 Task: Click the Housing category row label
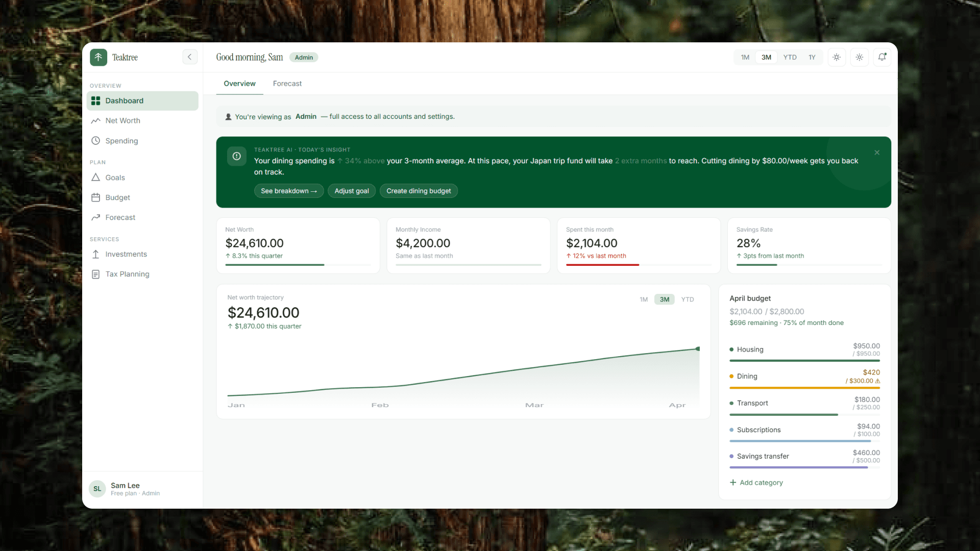point(750,349)
